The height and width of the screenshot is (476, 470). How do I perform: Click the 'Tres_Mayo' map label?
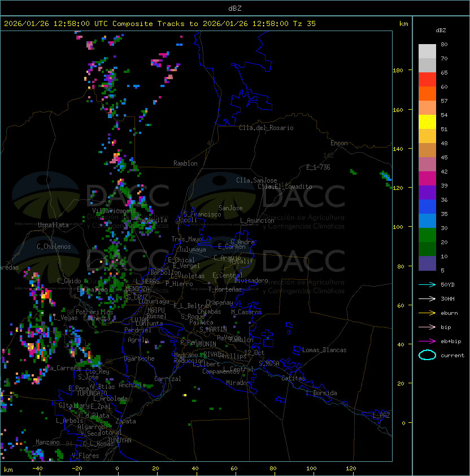(x=186, y=239)
